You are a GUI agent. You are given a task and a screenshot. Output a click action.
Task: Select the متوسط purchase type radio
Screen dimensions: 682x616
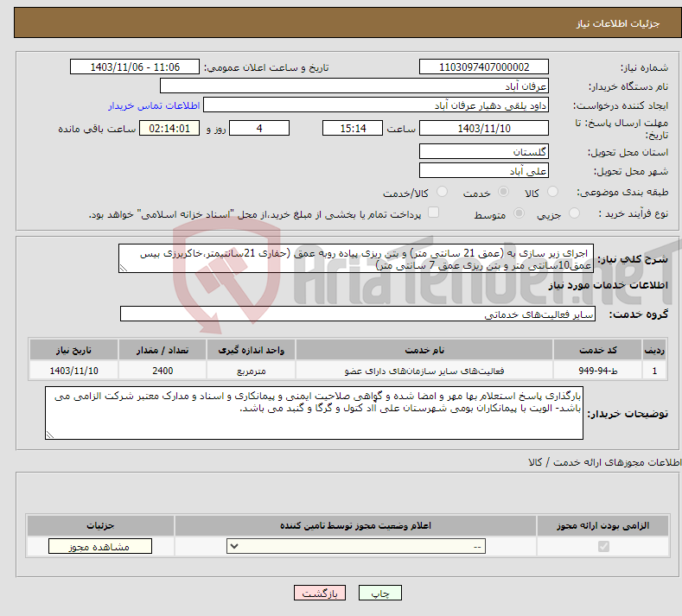click(519, 213)
